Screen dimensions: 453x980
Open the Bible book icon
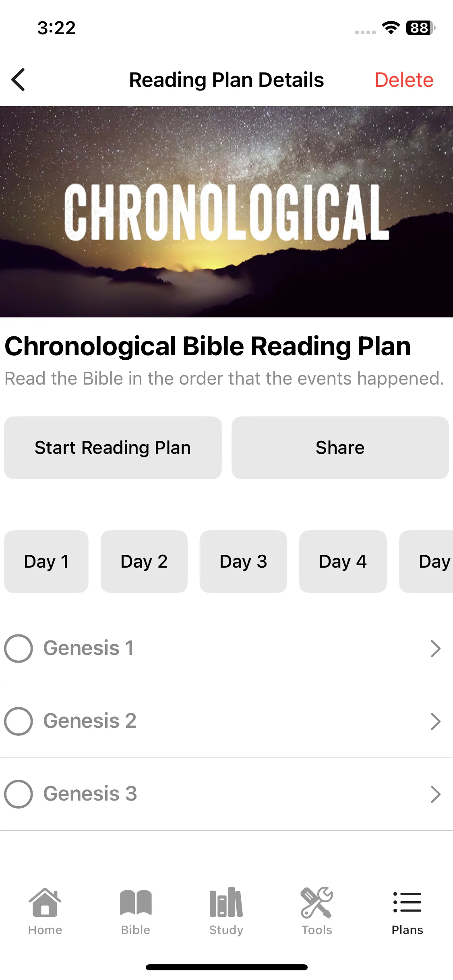(136, 902)
